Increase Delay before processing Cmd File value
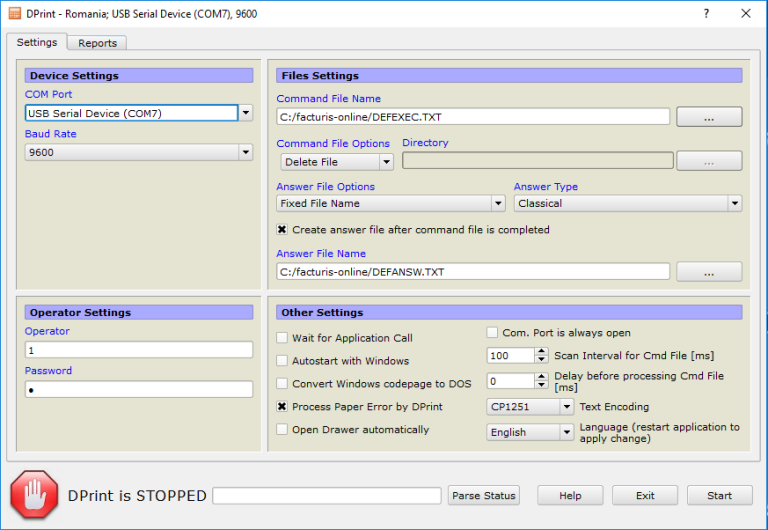Image resolution: width=768 pixels, height=530 pixels. click(541, 377)
